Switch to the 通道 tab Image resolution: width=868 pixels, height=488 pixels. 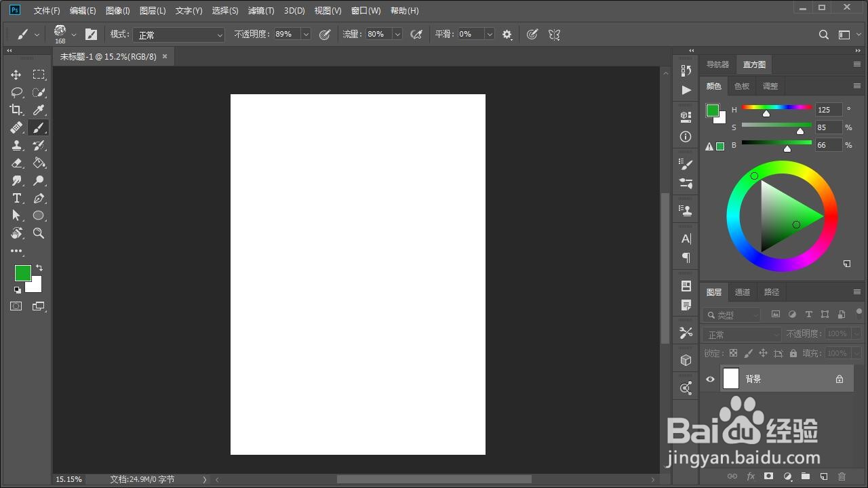point(742,291)
